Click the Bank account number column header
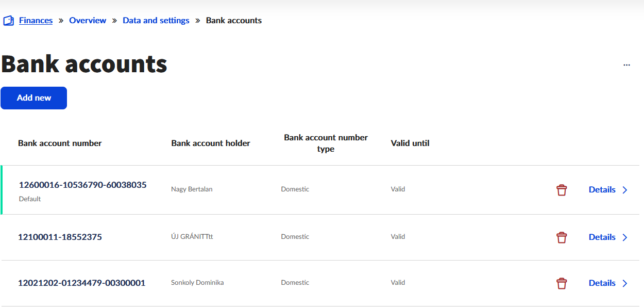The height and width of the screenshot is (307, 644). pyautogui.click(x=60, y=143)
